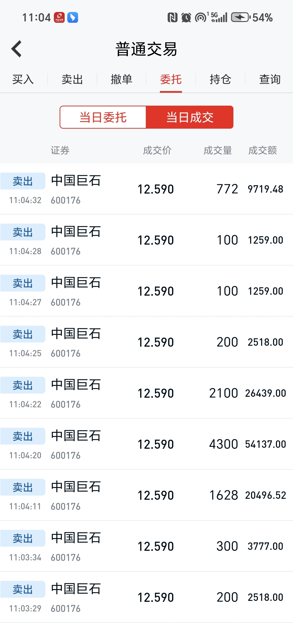Go to the 查询 tab
Viewport: 293px width, 644px height.
pos(270,80)
